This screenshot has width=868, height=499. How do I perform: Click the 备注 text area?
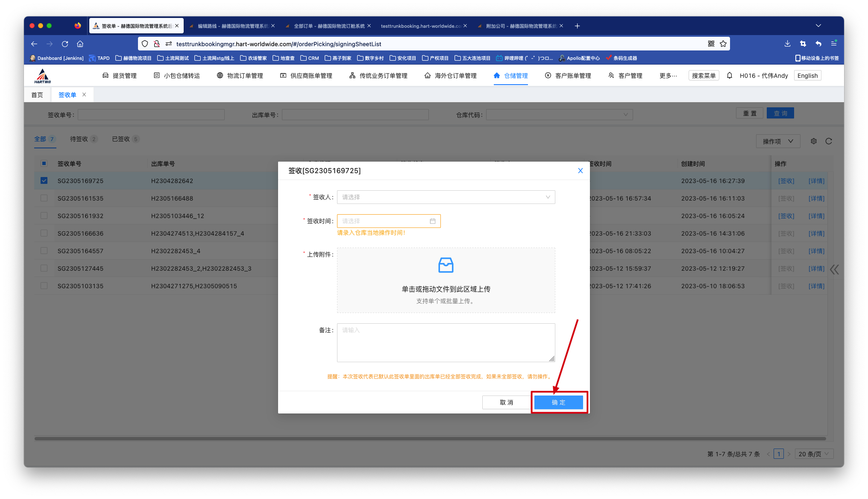click(446, 343)
